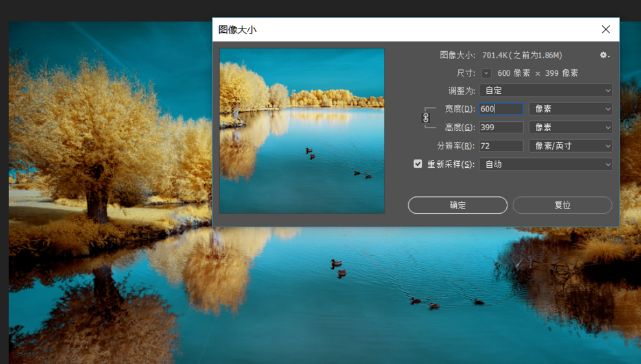Open the height unit 像素 dropdown
641x364 pixels.
click(571, 127)
